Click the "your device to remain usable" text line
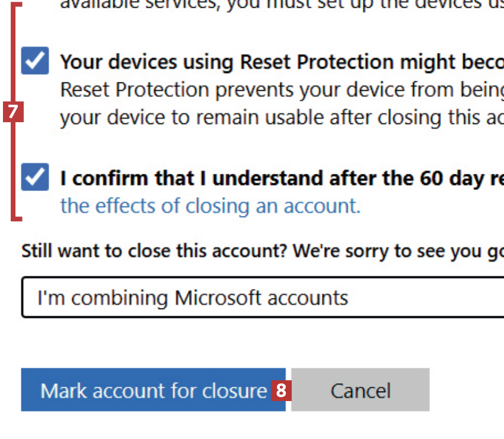The image size is (504, 439). point(279,117)
